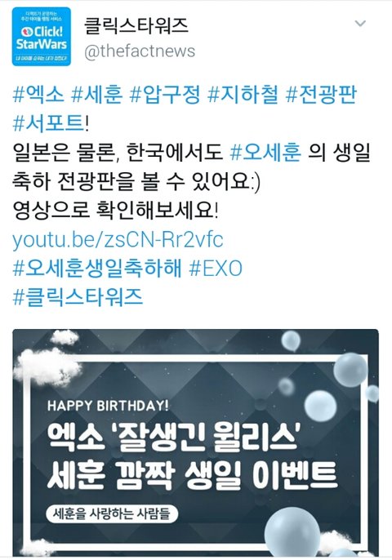Open the #클릭스타워즈 hashtag at bottom
This screenshot has height=560, width=392.
[78, 297]
